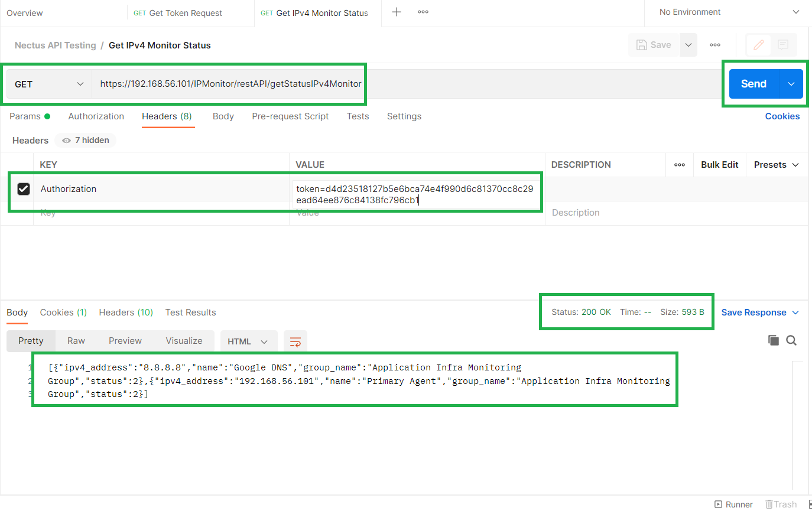Expand Send button options arrow
Image resolution: width=812 pixels, height=511 pixels.
(791, 84)
